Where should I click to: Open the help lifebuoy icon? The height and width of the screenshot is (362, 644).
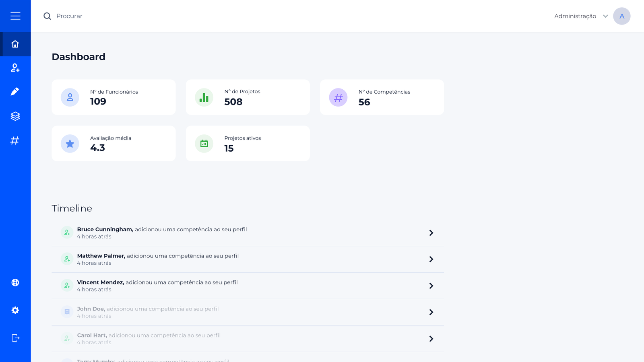[x=15, y=282]
